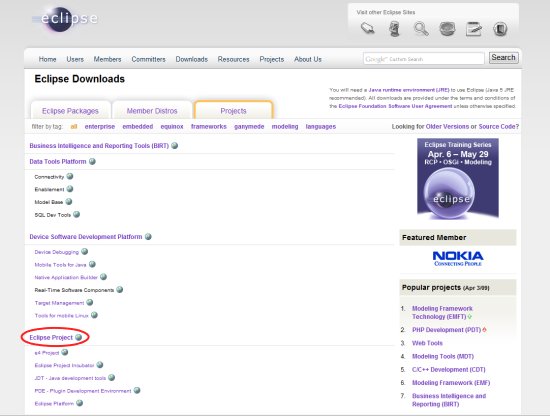Screen dimensions: 550x416
Task: Click the globe icon next to e4 Project
Action: (65, 352)
